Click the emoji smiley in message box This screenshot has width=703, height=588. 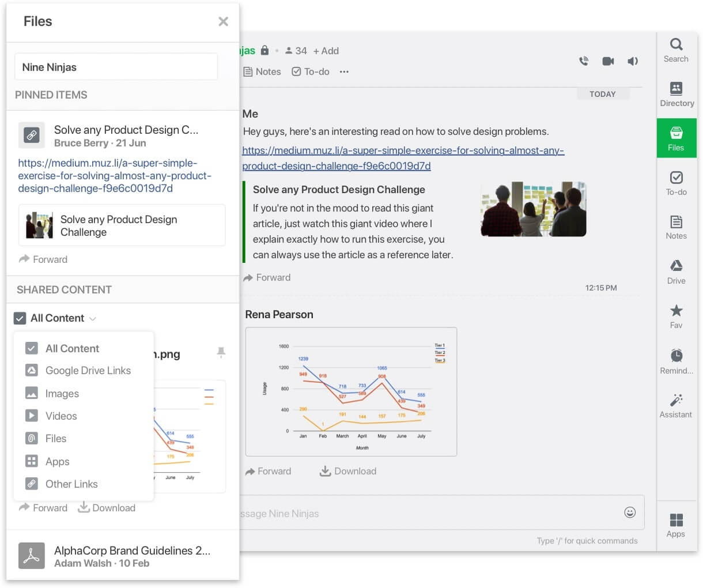[x=630, y=512]
